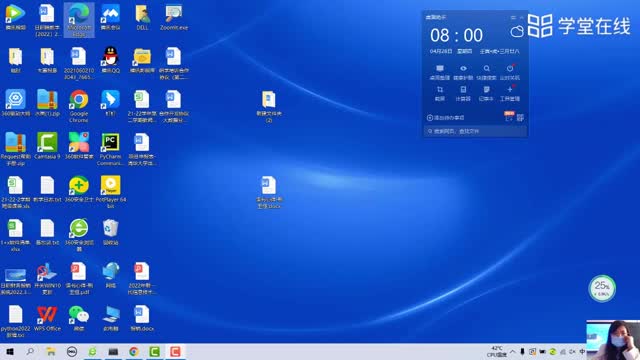Open calculator (计算器) from the desktop widget
Viewport: 640px width, 360px height.
(463, 93)
